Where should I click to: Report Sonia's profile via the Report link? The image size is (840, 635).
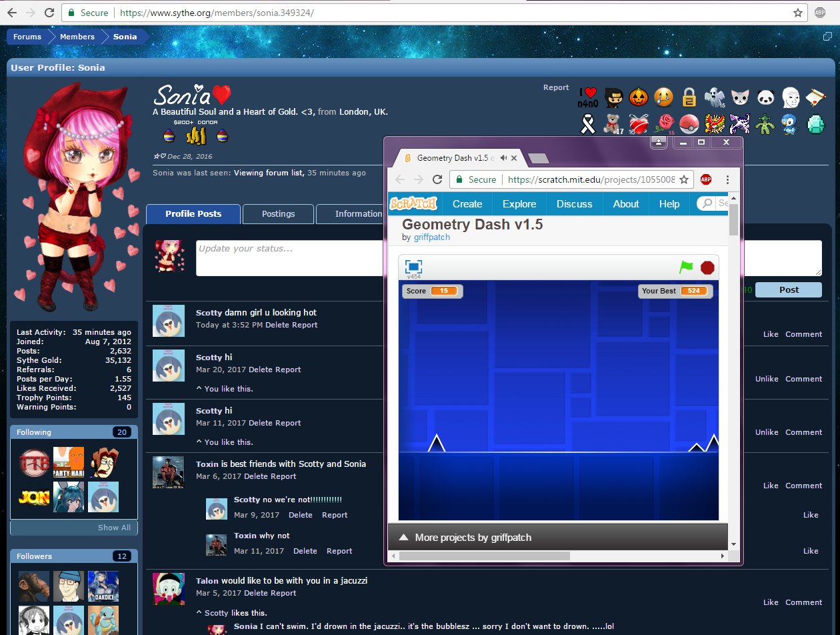coord(556,87)
